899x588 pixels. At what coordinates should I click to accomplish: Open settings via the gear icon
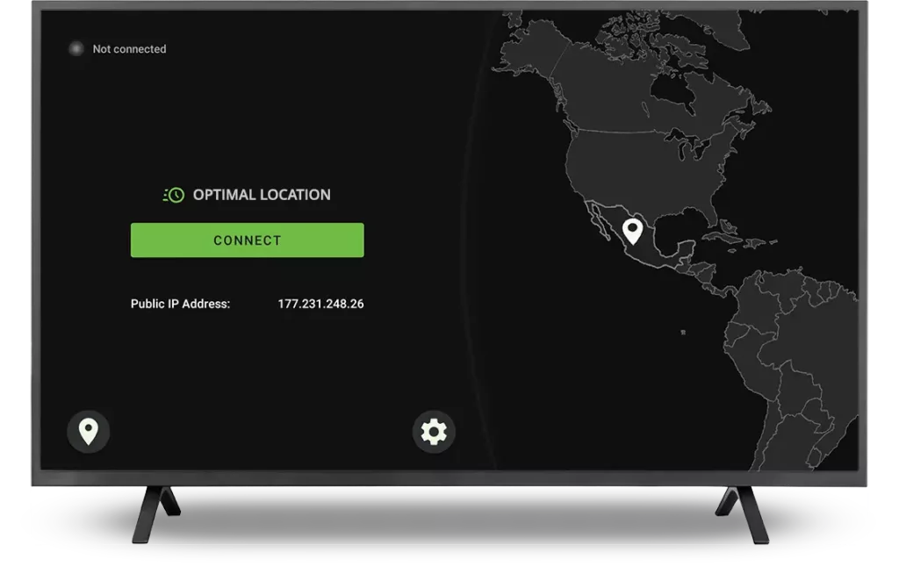(434, 432)
